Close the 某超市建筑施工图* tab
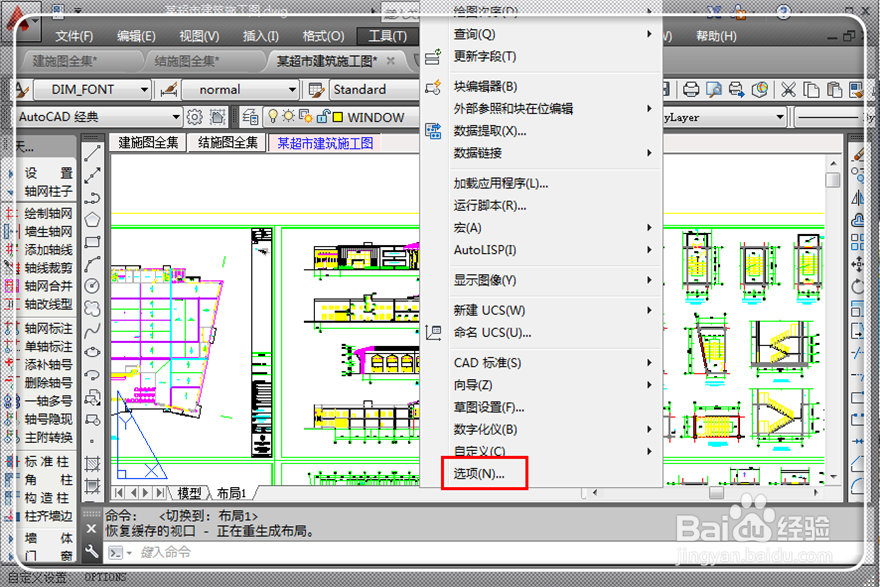Image resolution: width=880 pixels, height=587 pixels. click(x=391, y=60)
